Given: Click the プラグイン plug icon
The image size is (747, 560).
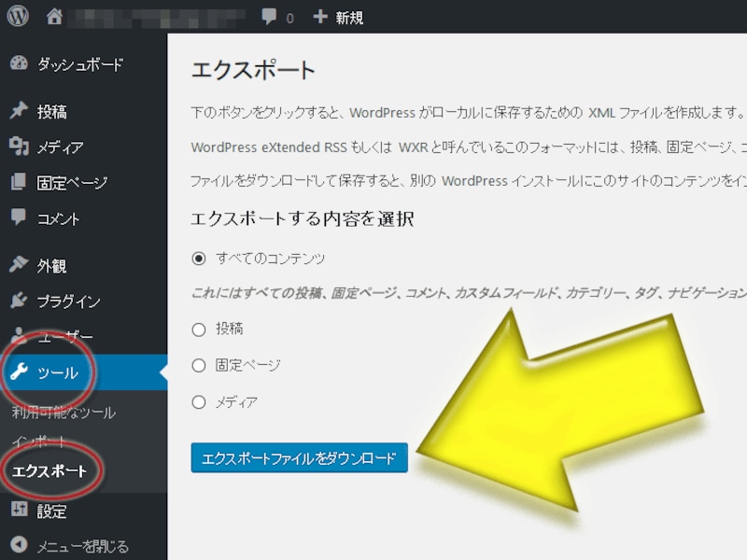Looking at the screenshot, I should pyautogui.click(x=19, y=301).
